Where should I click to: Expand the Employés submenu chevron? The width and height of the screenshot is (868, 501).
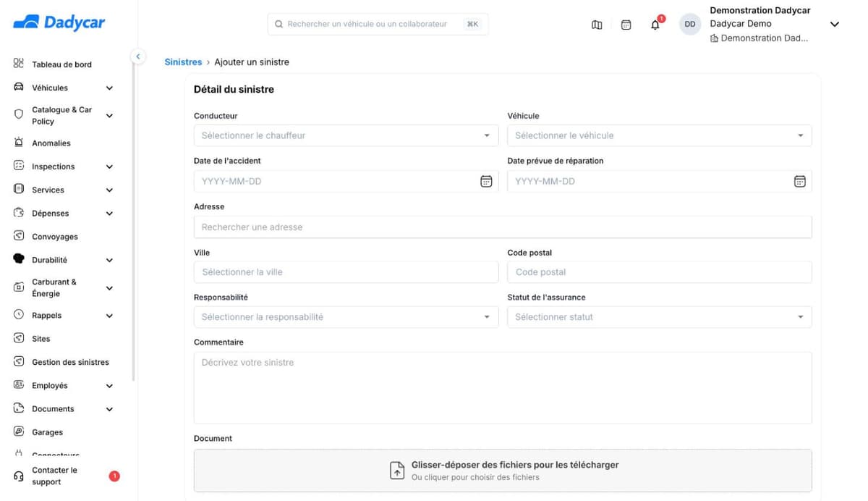click(109, 386)
